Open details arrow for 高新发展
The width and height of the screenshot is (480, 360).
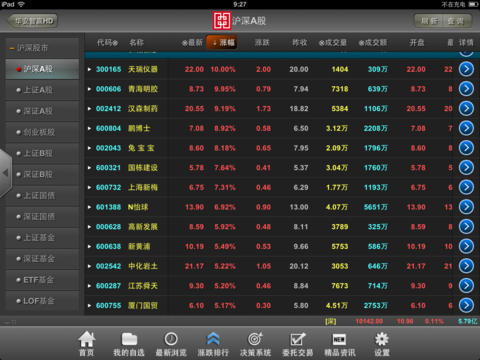466,226
